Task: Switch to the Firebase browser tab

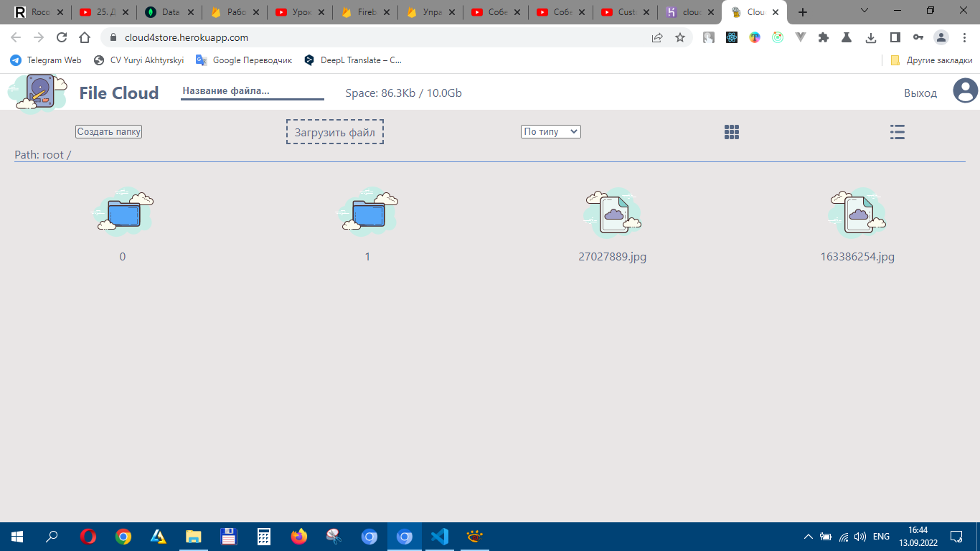Action: point(365,12)
